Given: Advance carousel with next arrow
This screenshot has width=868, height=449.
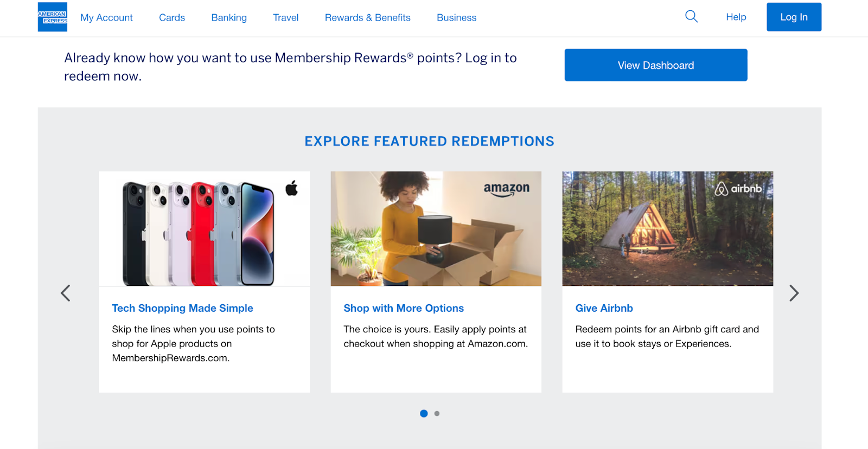Looking at the screenshot, I should [794, 293].
